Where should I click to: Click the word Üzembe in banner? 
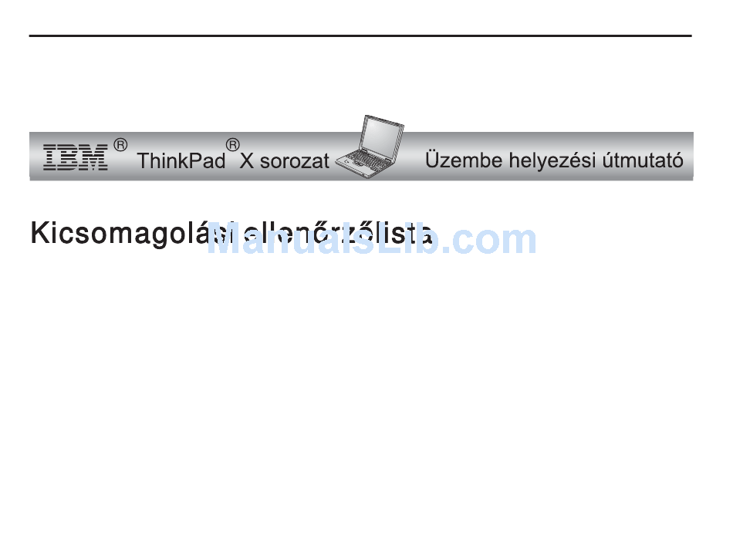464,160
